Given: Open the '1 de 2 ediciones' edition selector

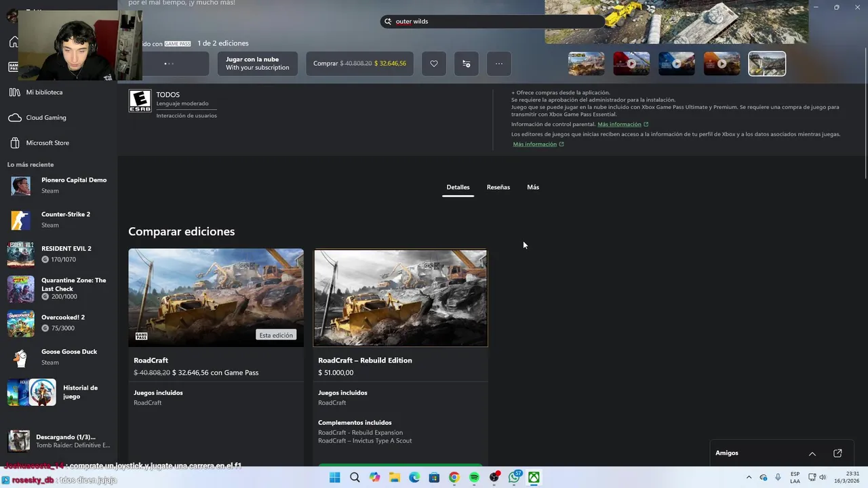Looking at the screenshot, I should (223, 43).
